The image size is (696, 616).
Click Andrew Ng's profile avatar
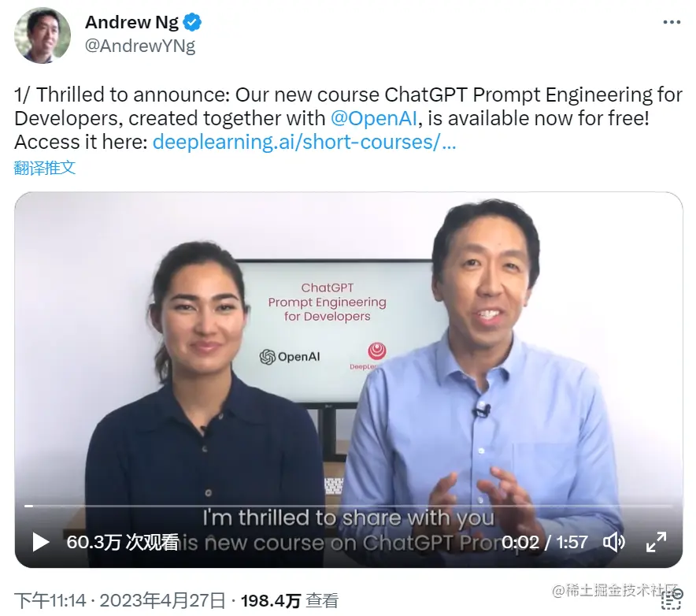click(x=43, y=35)
